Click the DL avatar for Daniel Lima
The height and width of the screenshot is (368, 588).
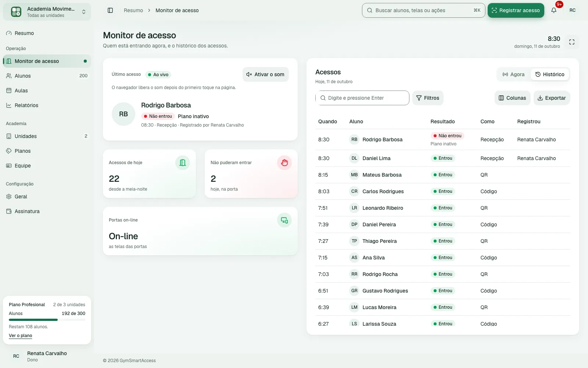354,158
